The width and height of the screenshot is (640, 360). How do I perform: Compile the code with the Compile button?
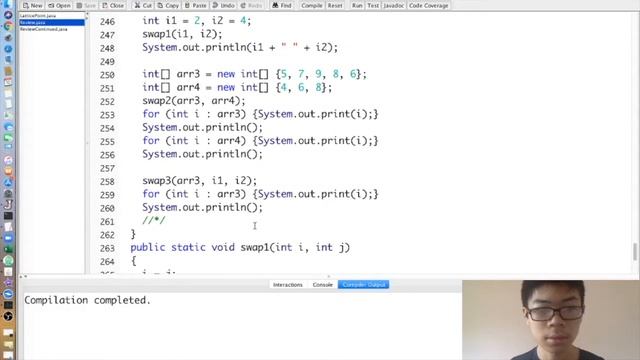312,5
